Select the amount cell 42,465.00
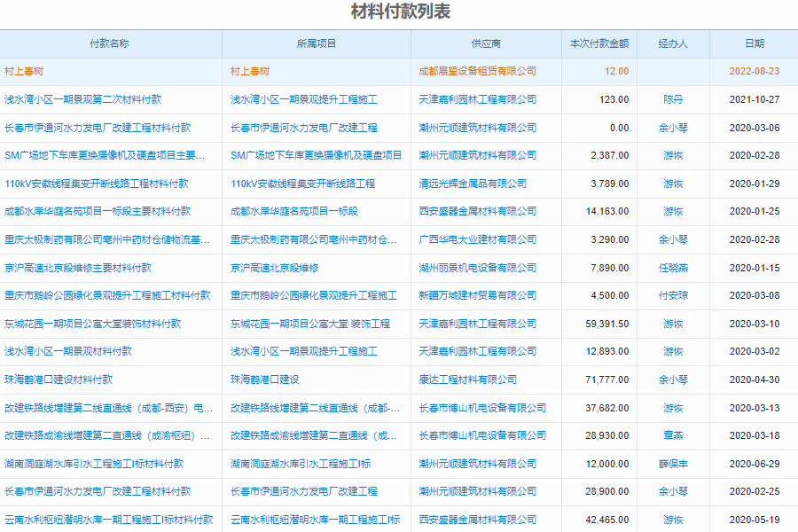Screen dimensions: 798x532 (607, 520)
